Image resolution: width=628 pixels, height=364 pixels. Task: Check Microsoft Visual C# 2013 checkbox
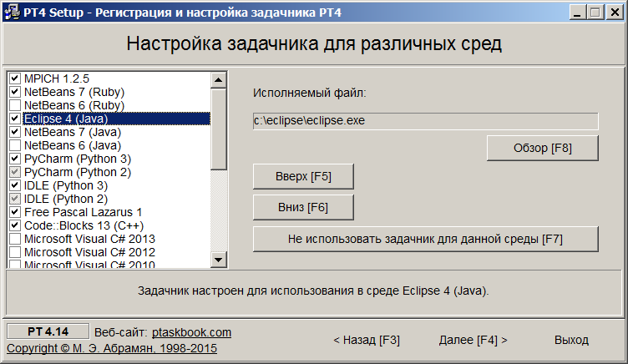click(x=15, y=239)
